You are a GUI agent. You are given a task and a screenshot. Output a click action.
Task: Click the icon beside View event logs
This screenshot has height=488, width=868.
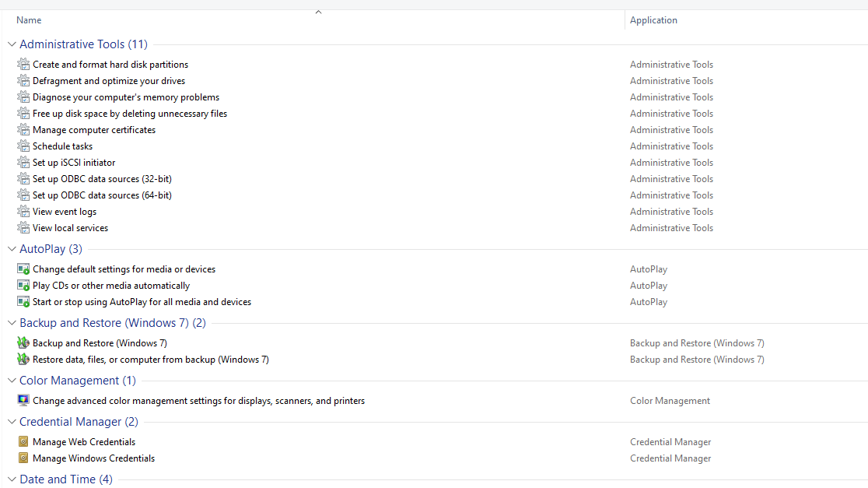(x=23, y=212)
